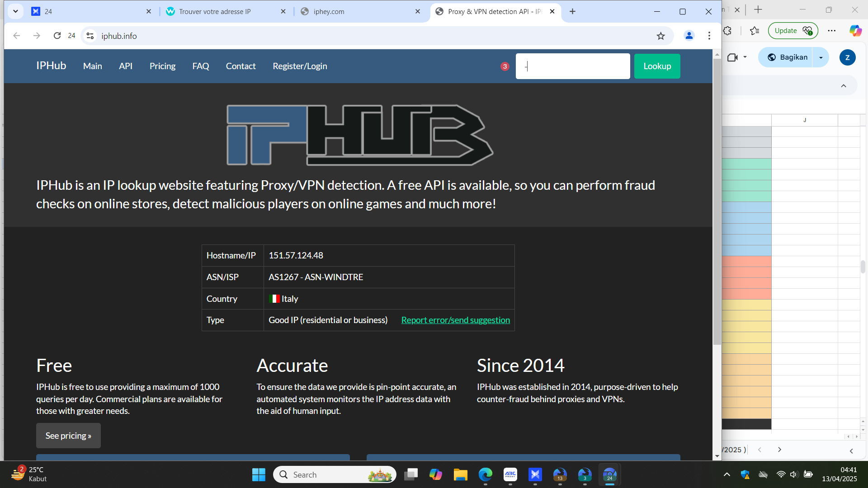Screen dimensions: 868x488
Task: Click the IP address 151.57.124.48
Action: pyautogui.click(x=296, y=255)
